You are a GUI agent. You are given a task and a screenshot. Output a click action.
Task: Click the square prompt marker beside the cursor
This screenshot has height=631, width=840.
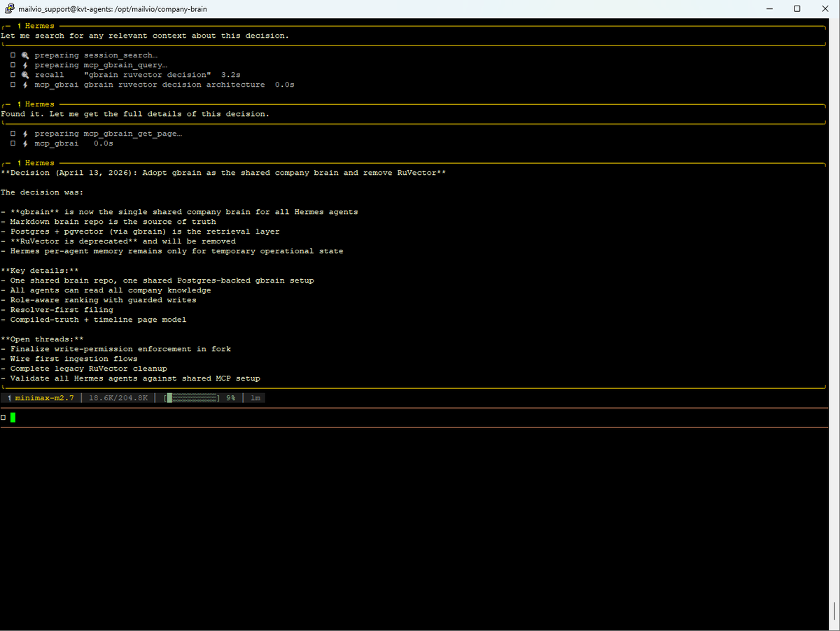click(3, 418)
